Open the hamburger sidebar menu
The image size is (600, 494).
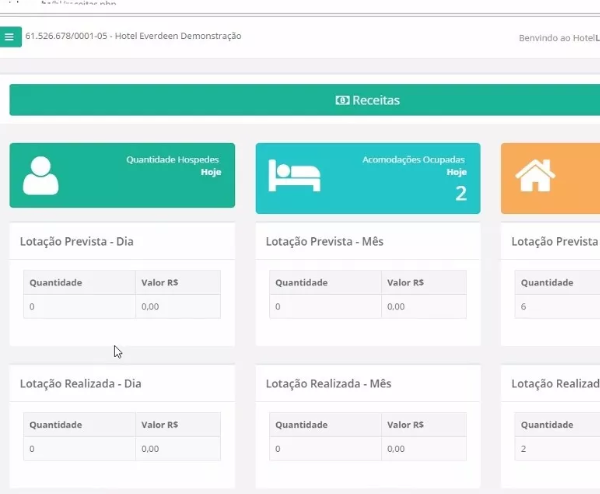click(10, 38)
